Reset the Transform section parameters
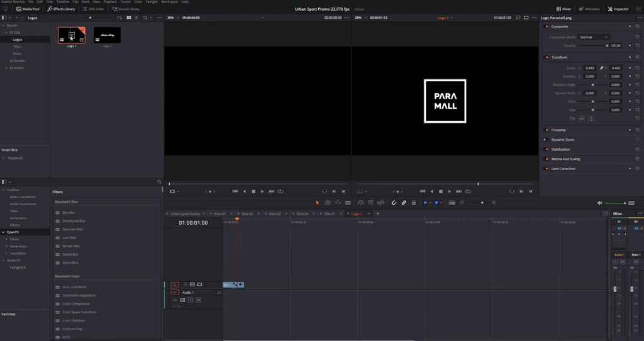Image resolution: width=644 pixels, height=341 pixels. coord(638,57)
